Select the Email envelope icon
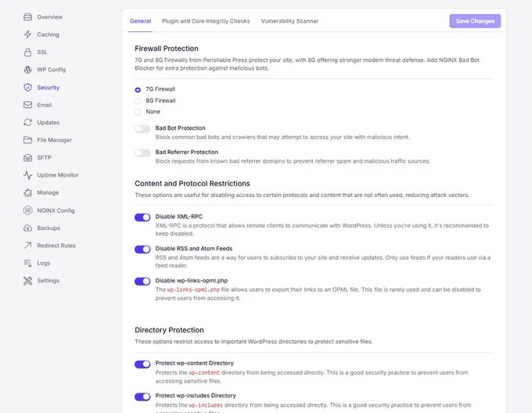This screenshot has height=413, width=532. click(28, 105)
